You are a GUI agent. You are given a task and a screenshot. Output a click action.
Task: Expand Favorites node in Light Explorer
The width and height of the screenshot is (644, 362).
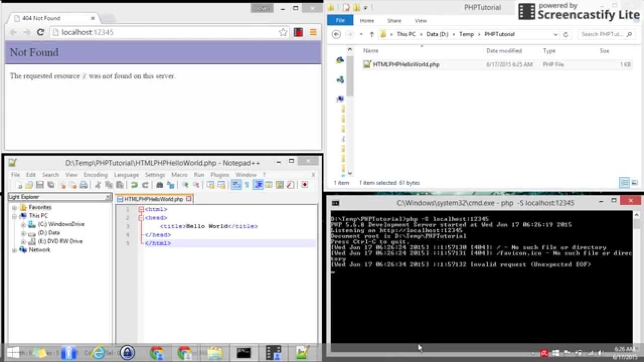[15, 208]
